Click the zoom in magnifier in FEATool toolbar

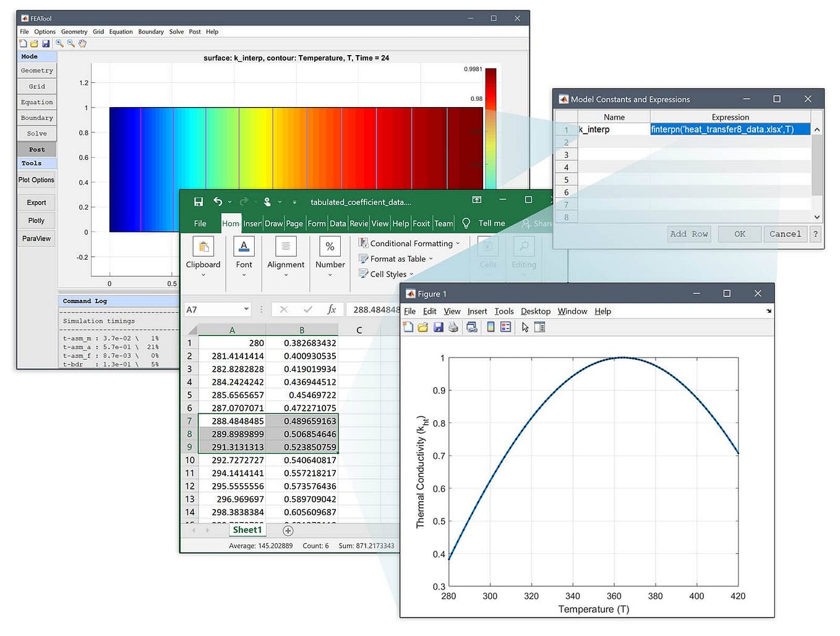[x=60, y=43]
